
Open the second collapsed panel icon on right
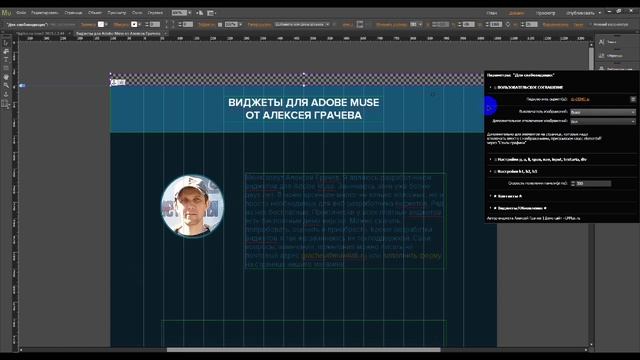602,56
